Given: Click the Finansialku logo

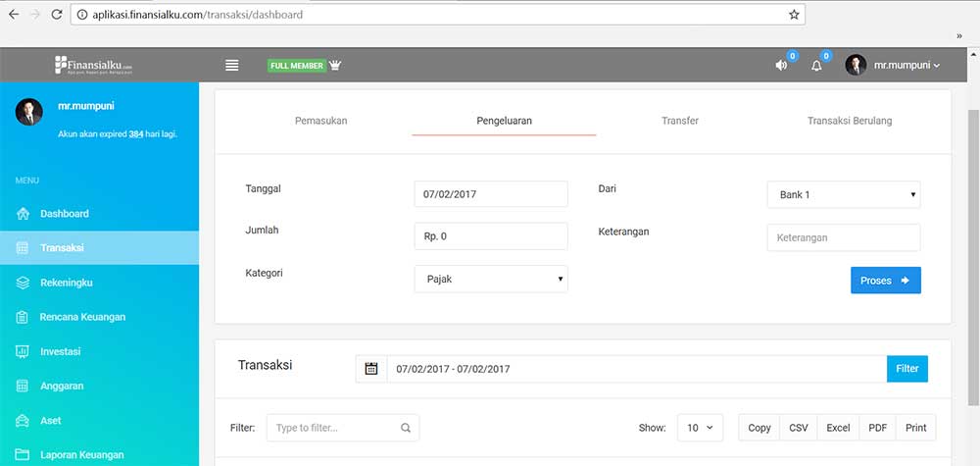Looking at the screenshot, I should coord(94,65).
